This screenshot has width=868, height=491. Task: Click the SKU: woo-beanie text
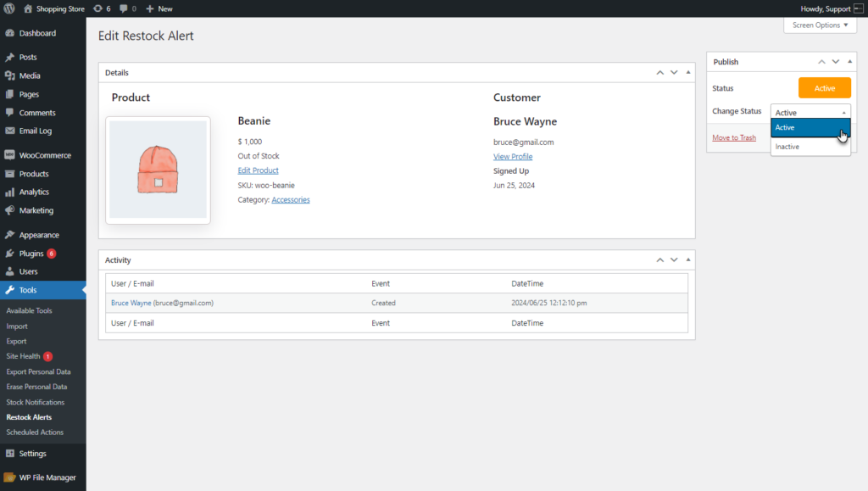(x=266, y=186)
